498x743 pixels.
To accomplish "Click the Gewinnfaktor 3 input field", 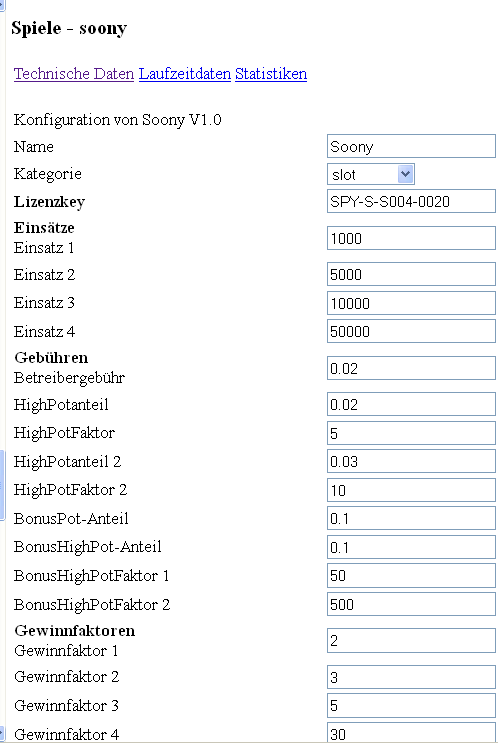I will pyautogui.click(x=411, y=706).
